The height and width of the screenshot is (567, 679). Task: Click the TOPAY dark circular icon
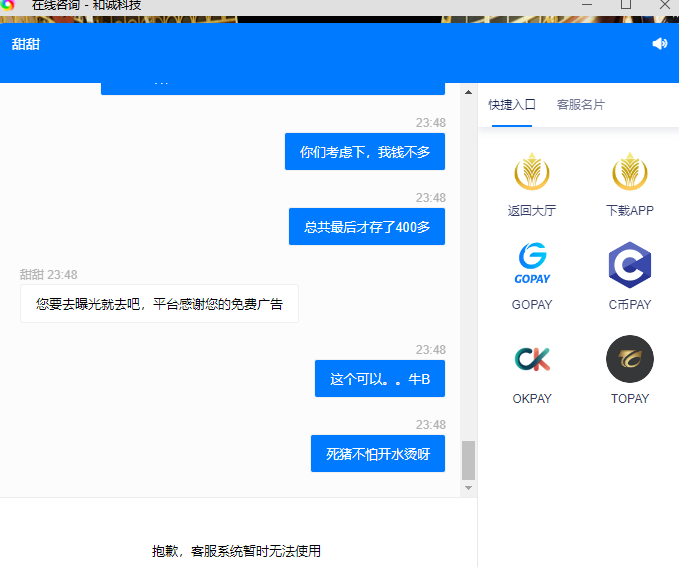tap(630, 359)
